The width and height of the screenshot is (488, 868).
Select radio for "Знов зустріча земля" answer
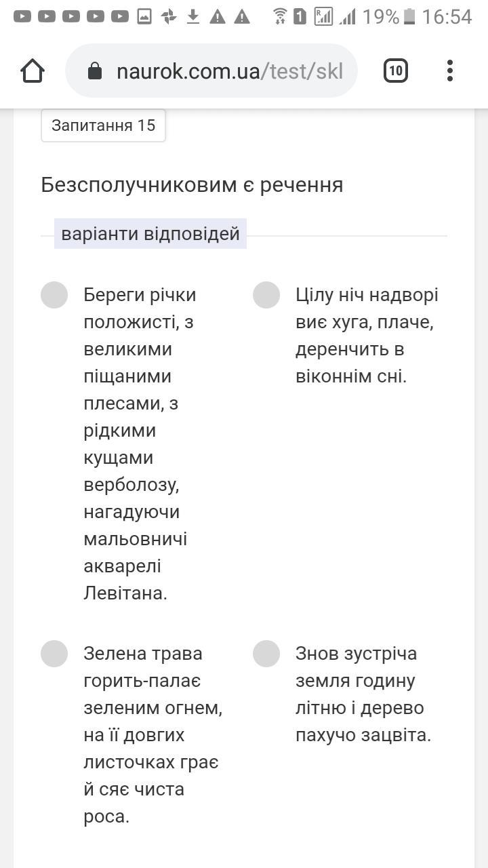[266, 654]
